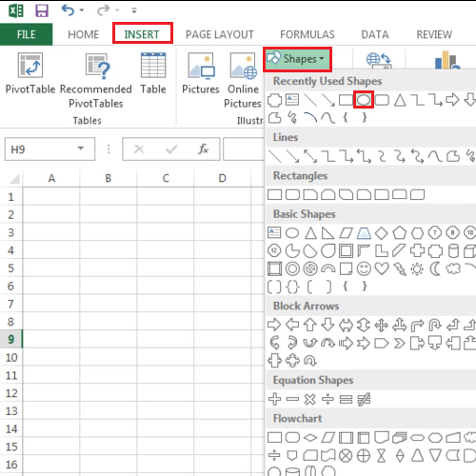The image size is (476, 476).
Task: Switch to the INSERT tab
Action: 142,34
